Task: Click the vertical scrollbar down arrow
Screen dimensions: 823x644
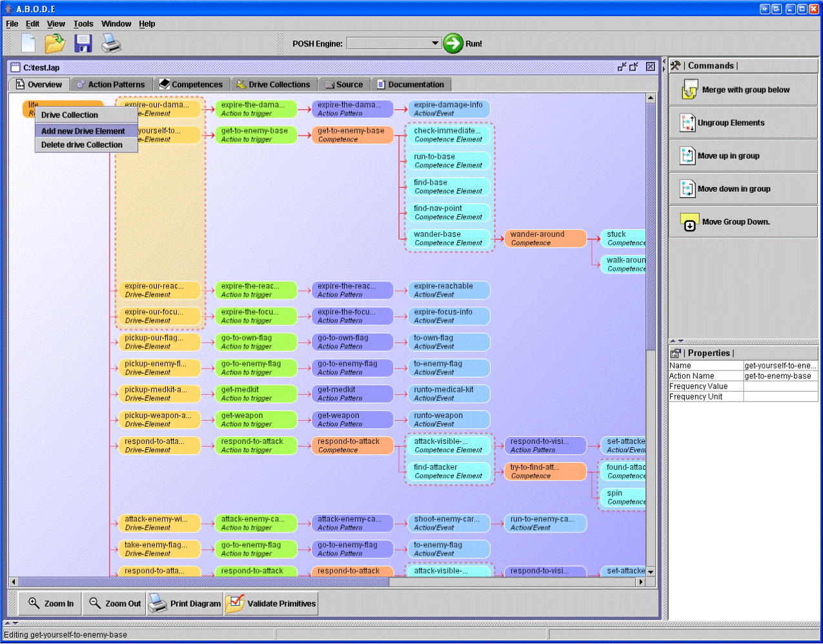Action: tap(651, 572)
